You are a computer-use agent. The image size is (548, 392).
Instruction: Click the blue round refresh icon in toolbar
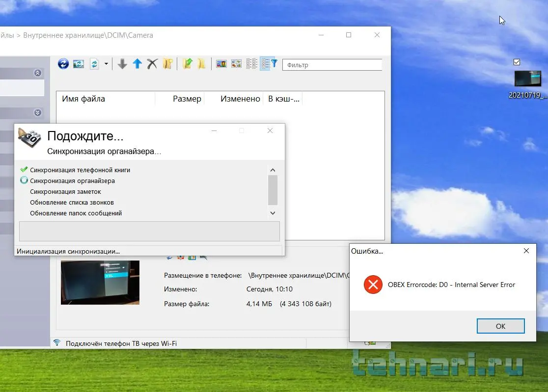click(63, 63)
